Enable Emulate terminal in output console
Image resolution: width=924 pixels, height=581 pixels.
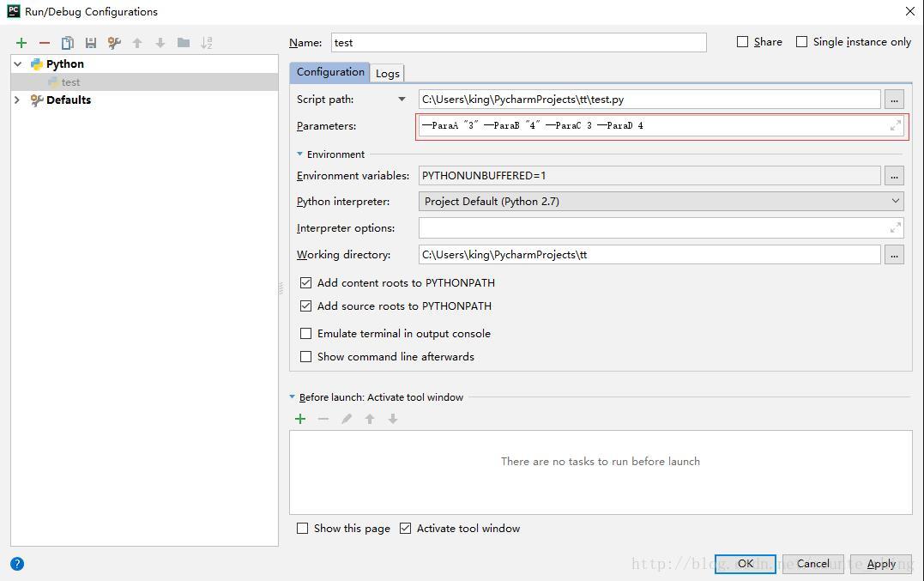[x=305, y=334]
